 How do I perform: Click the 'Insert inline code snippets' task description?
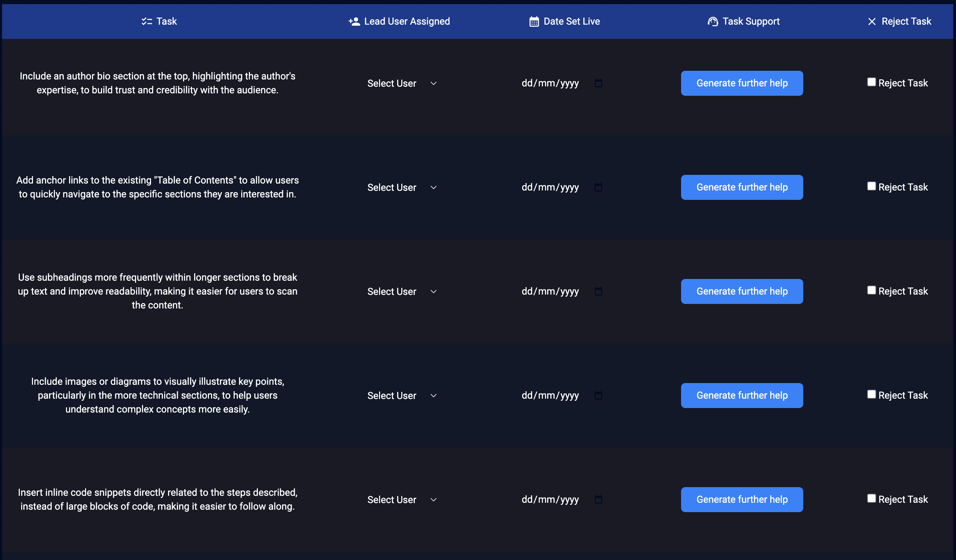click(158, 499)
